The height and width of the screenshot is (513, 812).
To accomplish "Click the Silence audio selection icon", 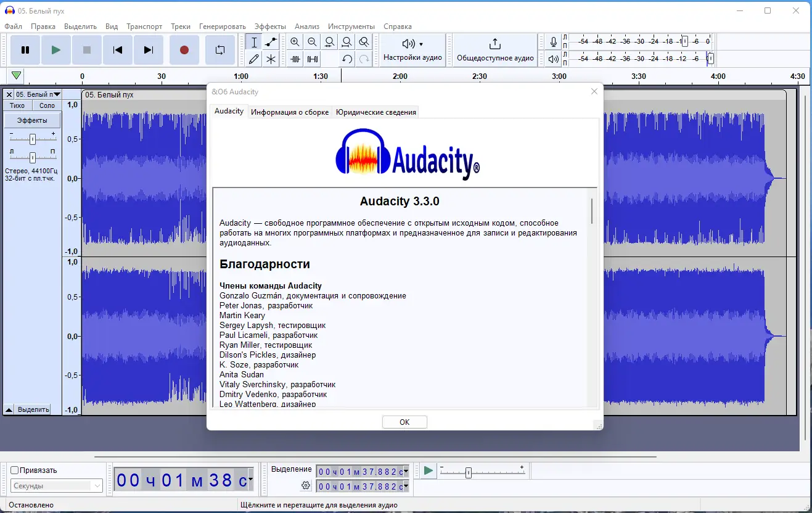I will [x=313, y=59].
